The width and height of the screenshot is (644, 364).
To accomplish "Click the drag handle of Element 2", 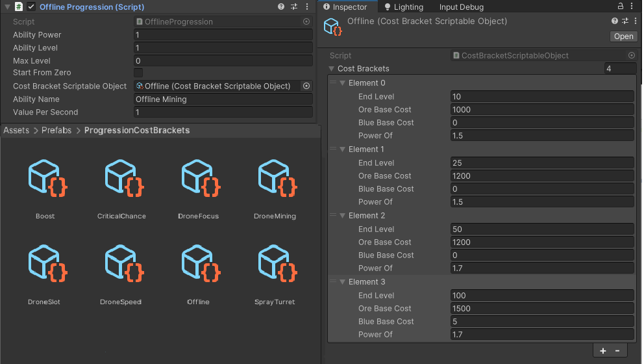I will (333, 215).
